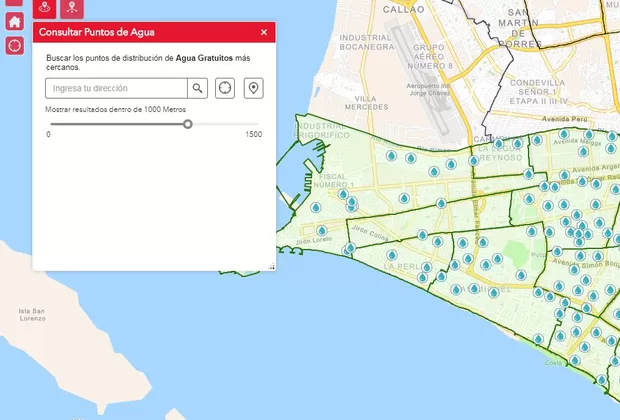This screenshot has height=420, width=620.
Task: Open the first red widget icon at top
Action: coord(45,8)
